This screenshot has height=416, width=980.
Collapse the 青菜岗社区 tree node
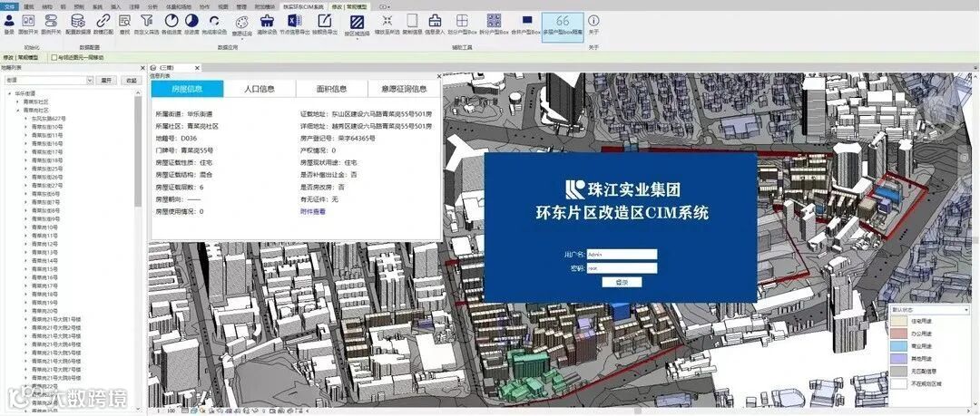[x=18, y=110]
